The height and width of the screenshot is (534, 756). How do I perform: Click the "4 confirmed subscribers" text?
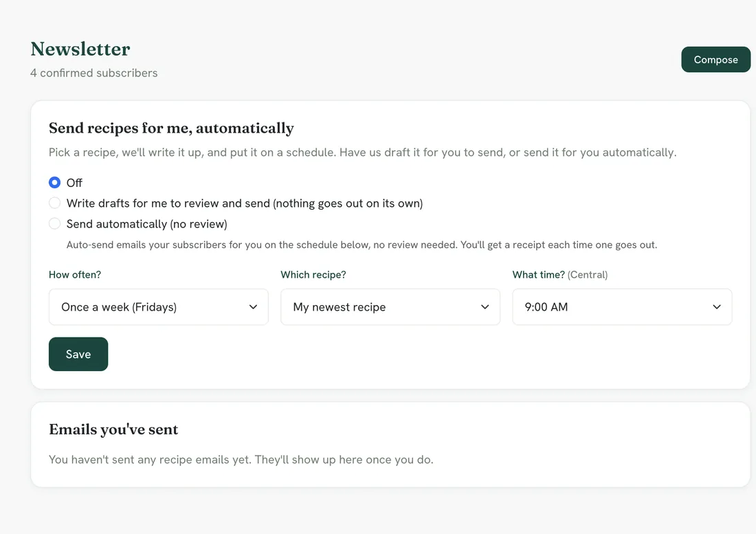coord(94,74)
